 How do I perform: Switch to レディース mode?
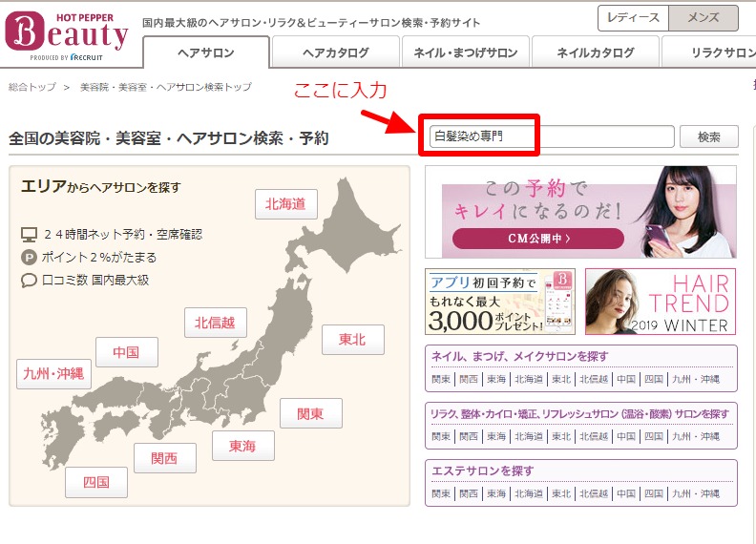click(633, 18)
